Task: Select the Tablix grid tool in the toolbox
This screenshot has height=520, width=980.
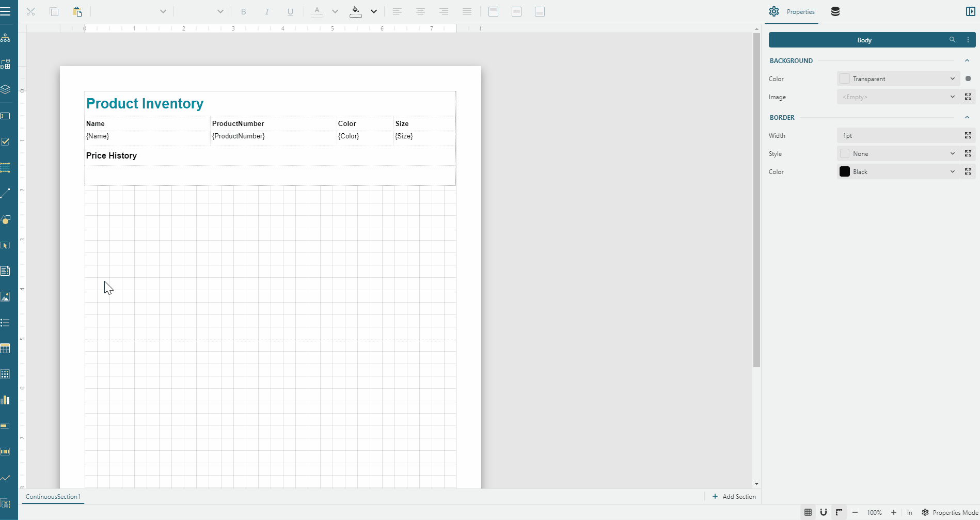Action: [x=6, y=374]
